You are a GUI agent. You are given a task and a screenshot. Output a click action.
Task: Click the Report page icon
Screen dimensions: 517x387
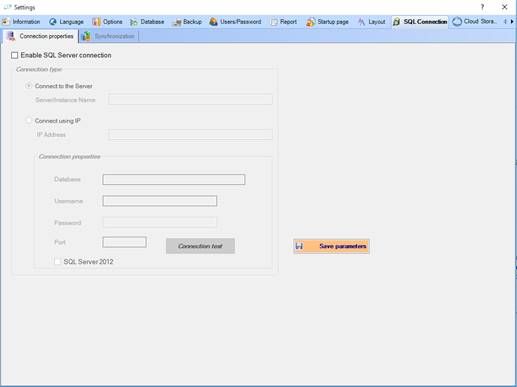tap(274, 22)
